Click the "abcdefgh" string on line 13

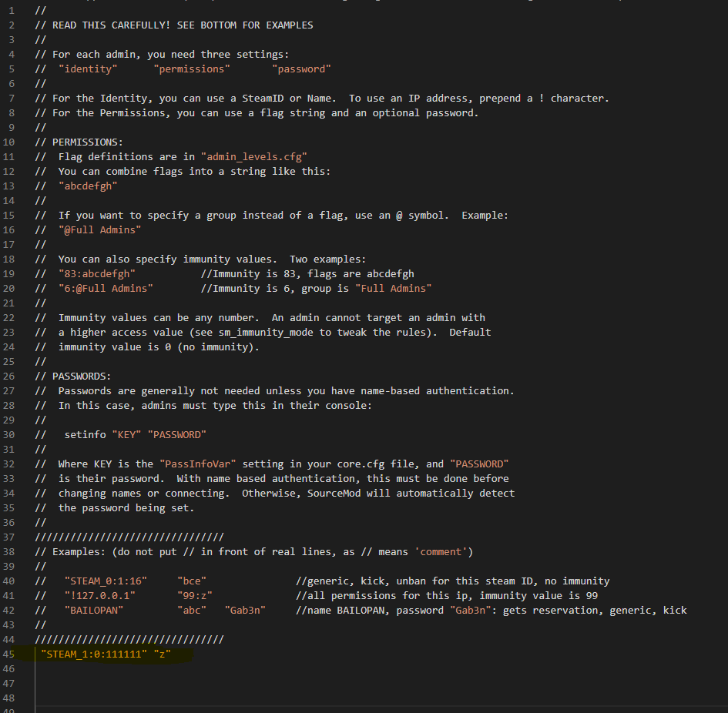tap(88, 186)
